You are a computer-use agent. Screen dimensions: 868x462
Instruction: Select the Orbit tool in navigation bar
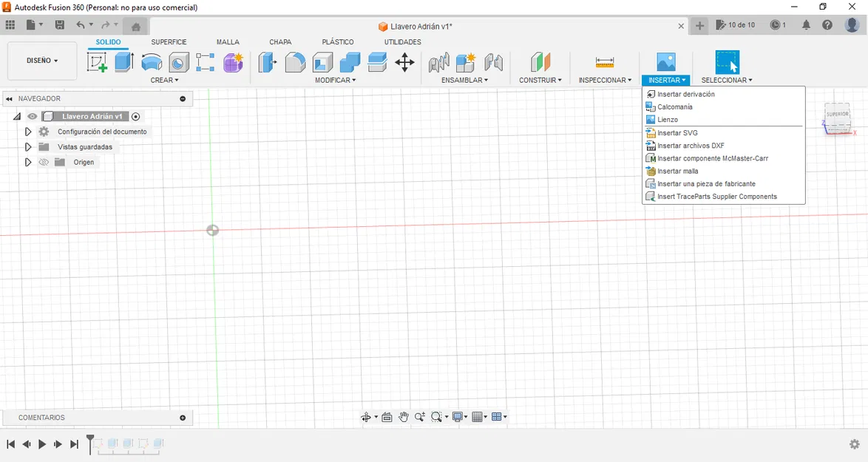click(367, 416)
